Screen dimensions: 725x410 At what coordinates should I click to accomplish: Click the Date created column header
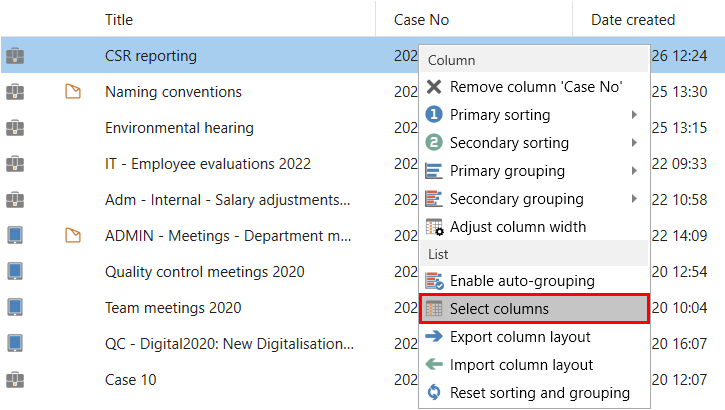632,19
